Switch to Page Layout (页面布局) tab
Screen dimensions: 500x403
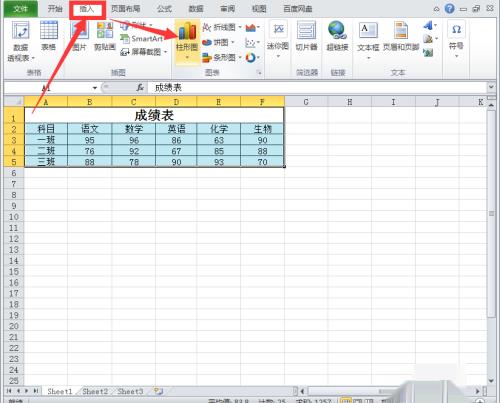(x=126, y=9)
